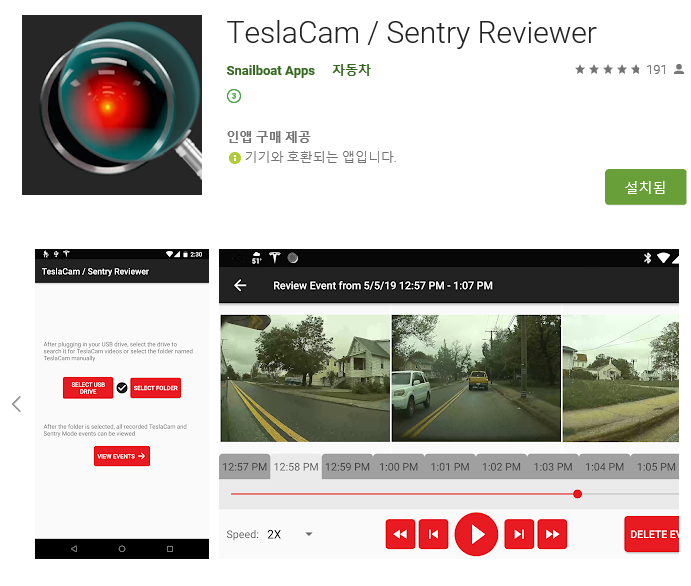Open right camera video with lawn
Screen dimensions: 691x586
(620, 378)
